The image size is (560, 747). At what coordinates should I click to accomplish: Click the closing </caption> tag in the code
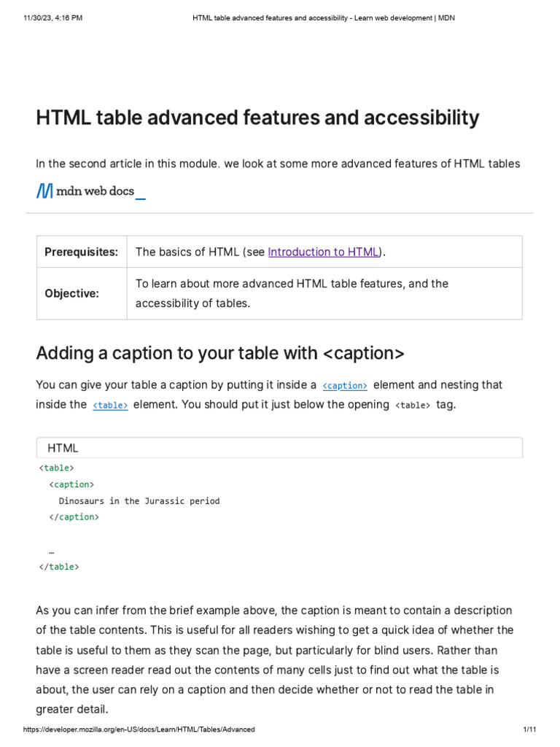(x=72, y=517)
